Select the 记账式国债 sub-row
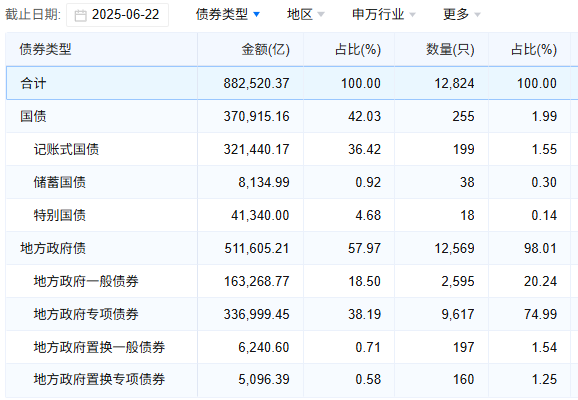This screenshot has height=400, width=578. 292,149
